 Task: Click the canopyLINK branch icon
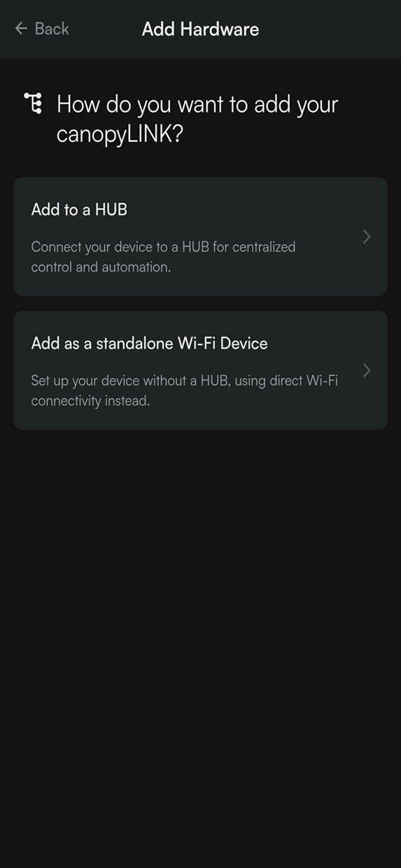click(33, 104)
